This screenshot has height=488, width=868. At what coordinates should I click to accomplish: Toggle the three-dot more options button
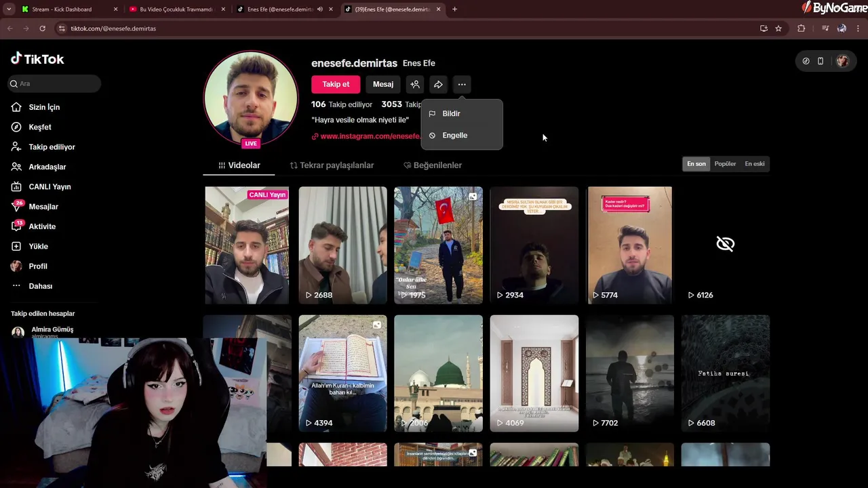(x=462, y=84)
